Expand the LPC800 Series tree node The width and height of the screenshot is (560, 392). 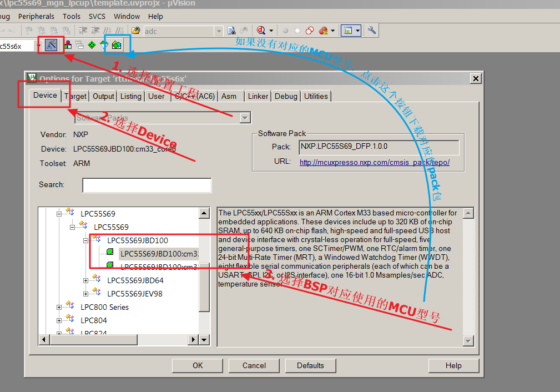pos(59,307)
